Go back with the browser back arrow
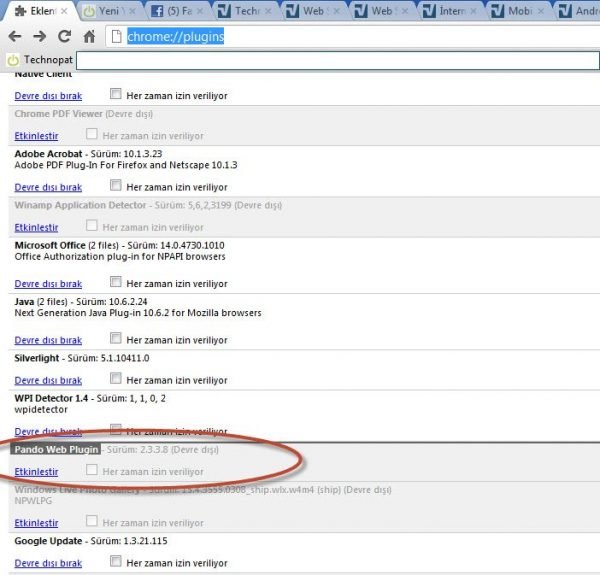 (x=15, y=37)
